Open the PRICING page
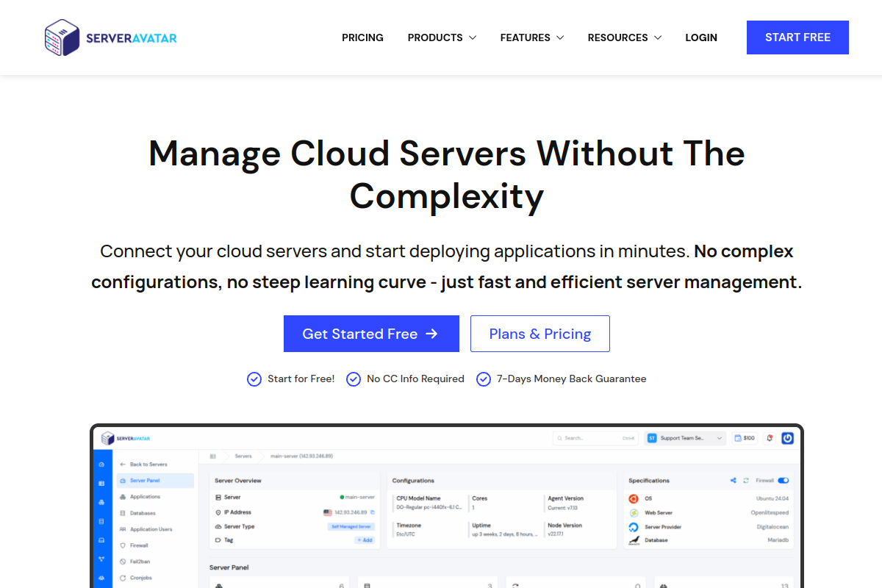 [x=362, y=37]
